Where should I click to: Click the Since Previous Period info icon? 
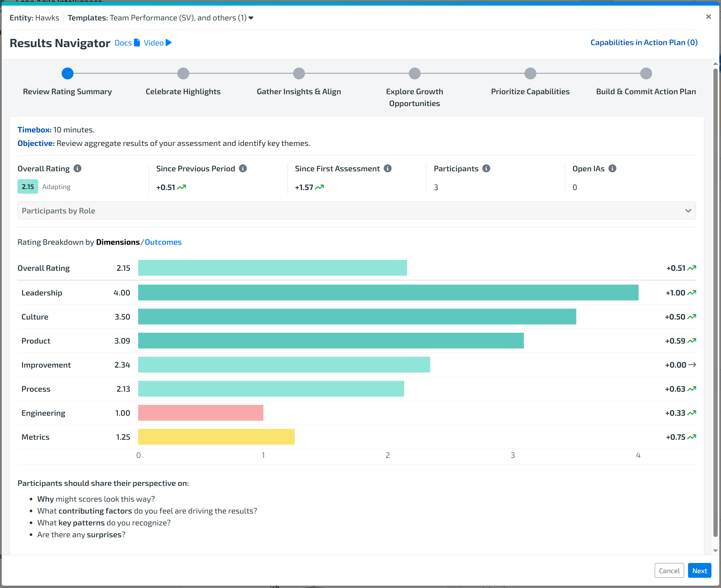pos(243,168)
